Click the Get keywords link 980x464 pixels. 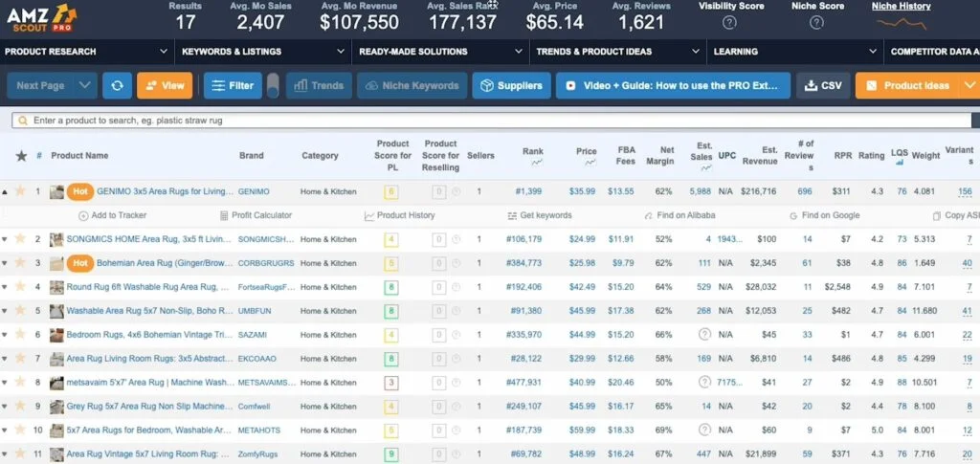[540, 215]
